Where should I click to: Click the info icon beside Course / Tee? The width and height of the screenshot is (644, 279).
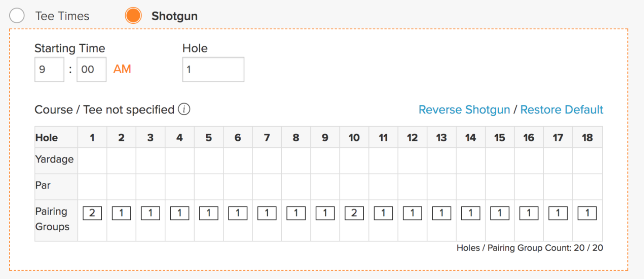pyautogui.click(x=184, y=110)
